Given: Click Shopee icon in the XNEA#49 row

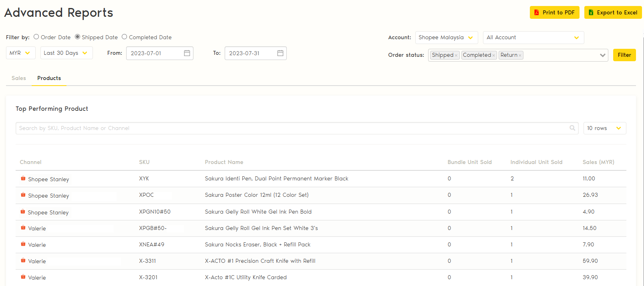Looking at the screenshot, I should point(23,244).
